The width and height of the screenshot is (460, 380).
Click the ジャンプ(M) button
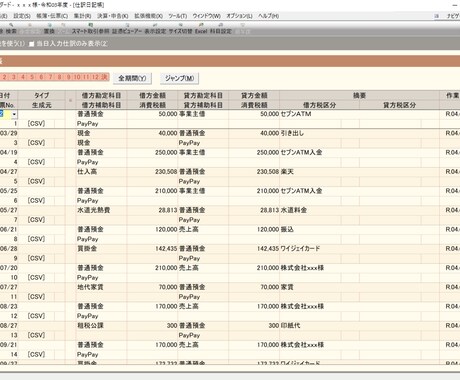pos(179,78)
